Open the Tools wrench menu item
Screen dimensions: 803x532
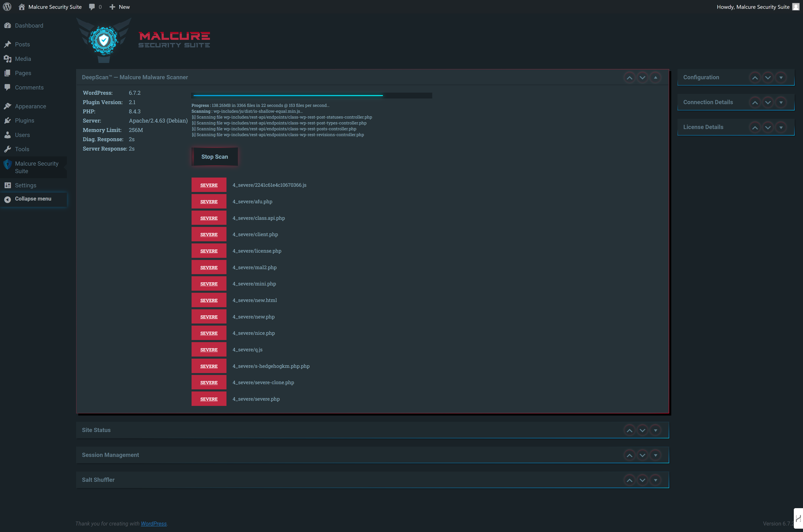22,149
